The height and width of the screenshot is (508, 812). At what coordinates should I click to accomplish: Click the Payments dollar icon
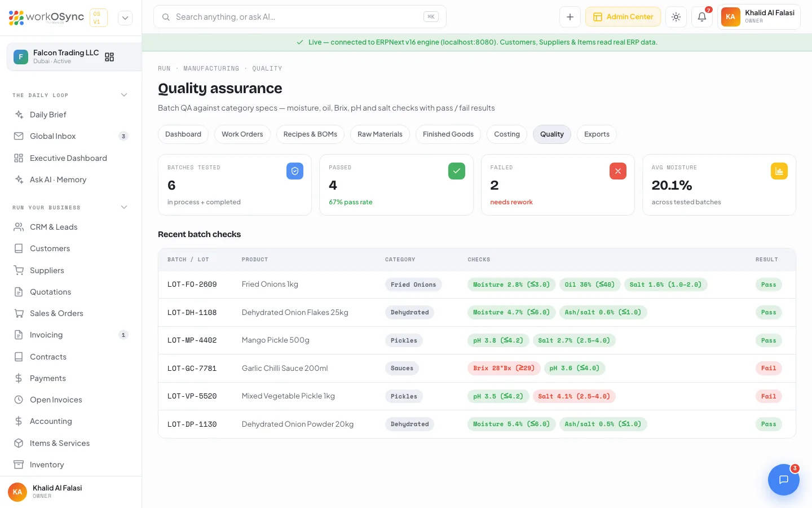(19, 378)
